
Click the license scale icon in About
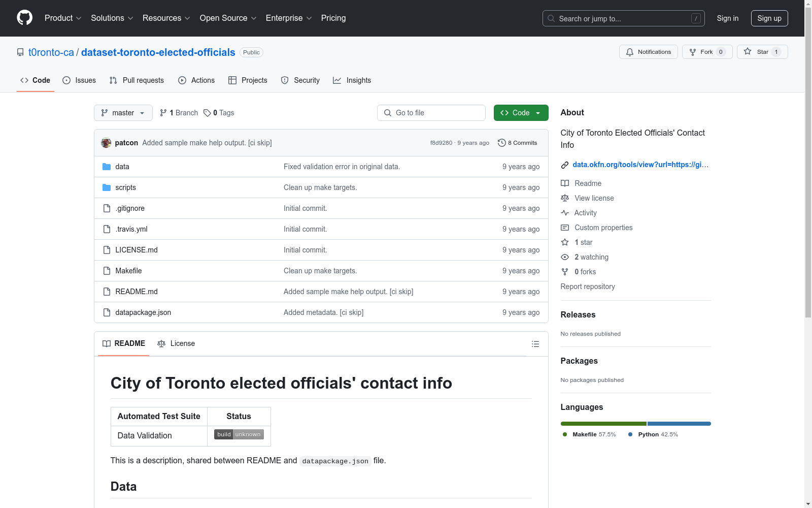pyautogui.click(x=565, y=198)
